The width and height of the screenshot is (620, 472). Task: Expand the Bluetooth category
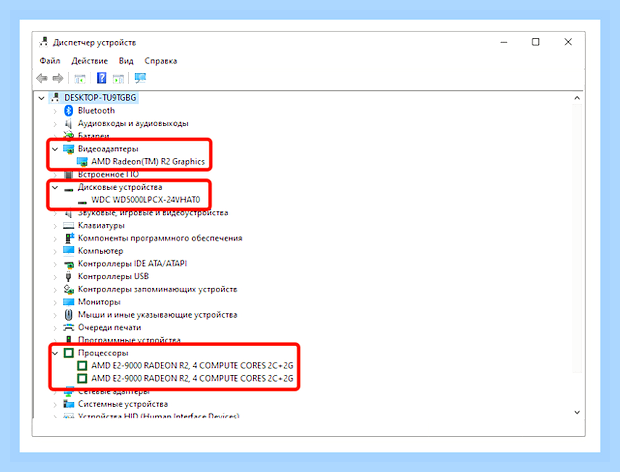(55, 111)
